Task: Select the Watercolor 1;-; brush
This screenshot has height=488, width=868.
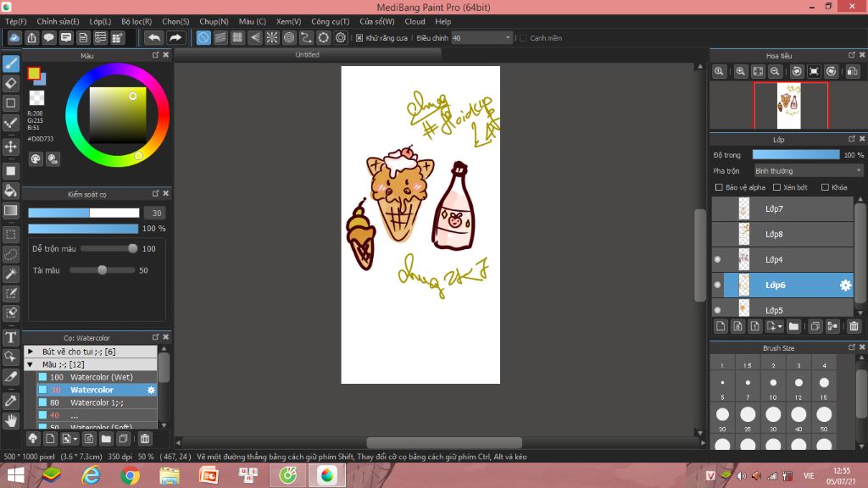Action: point(97,402)
